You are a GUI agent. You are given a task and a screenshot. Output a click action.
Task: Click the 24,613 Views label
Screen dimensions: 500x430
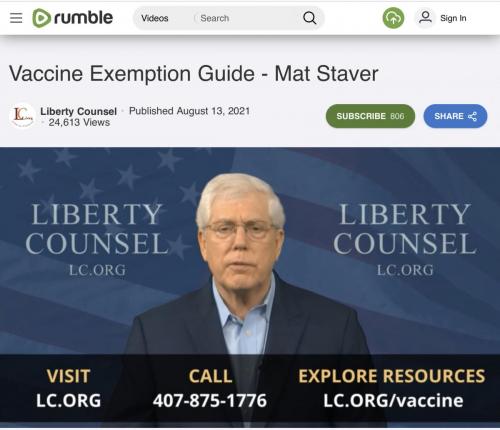[79, 122]
